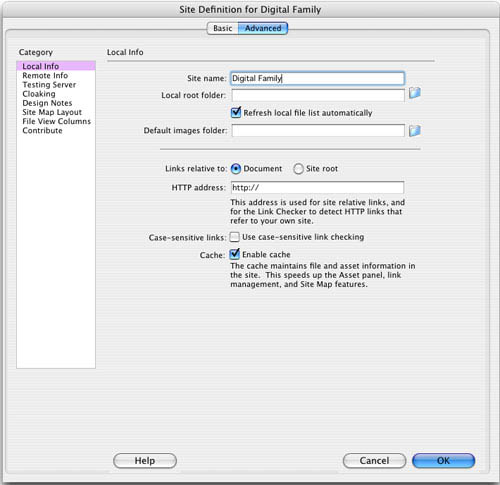Screen dimensions: 500x485
Task: Focus the HTTP address field
Action: click(x=317, y=187)
